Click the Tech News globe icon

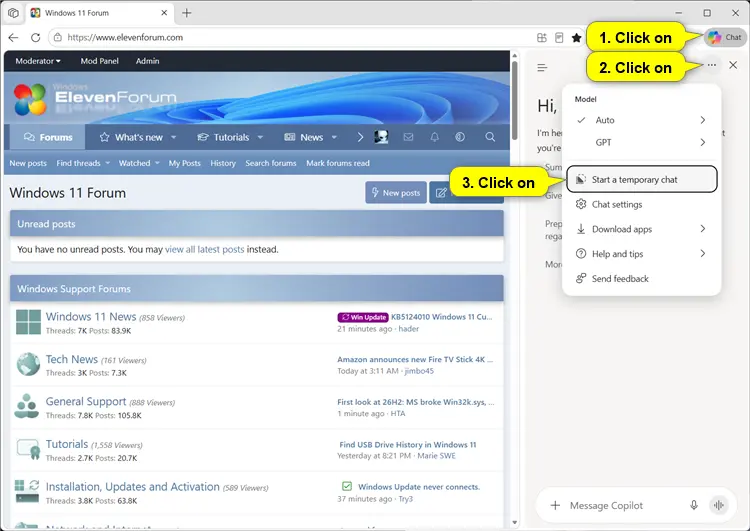[x=28, y=365]
